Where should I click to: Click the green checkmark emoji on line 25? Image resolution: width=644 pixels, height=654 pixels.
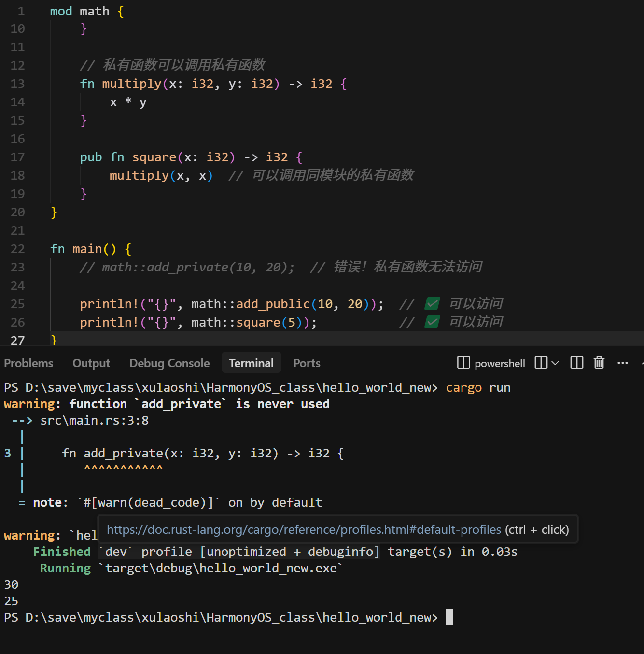432,304
